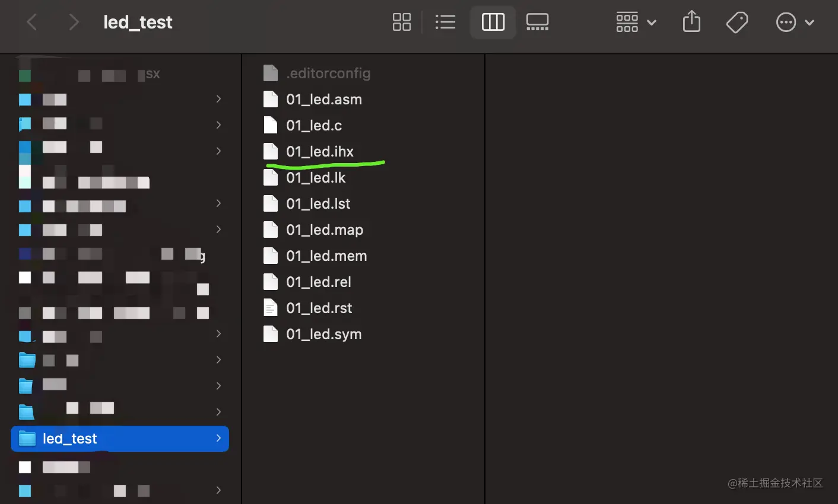838x504 pixels.
Task: Open the edit tags button
Action: pos(737,23)
